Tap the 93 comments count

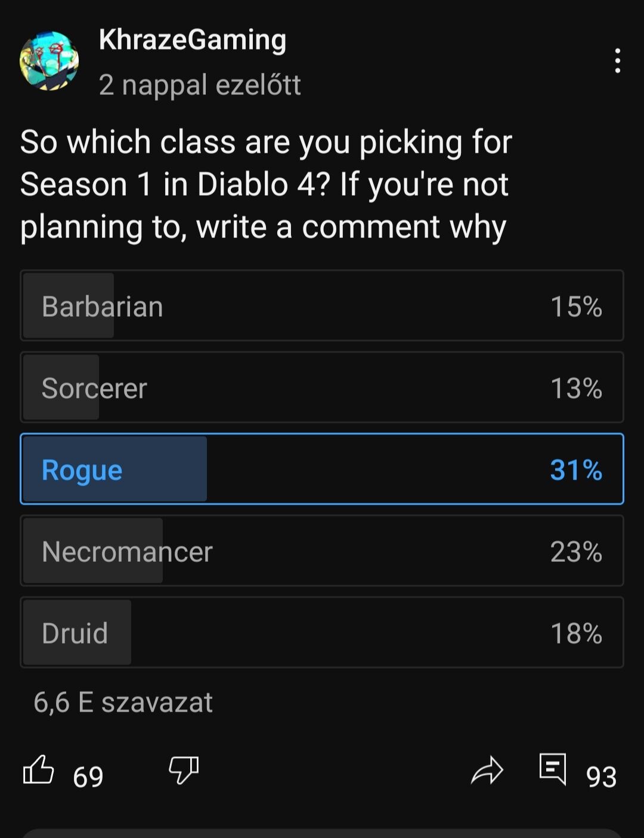point(601,777)
